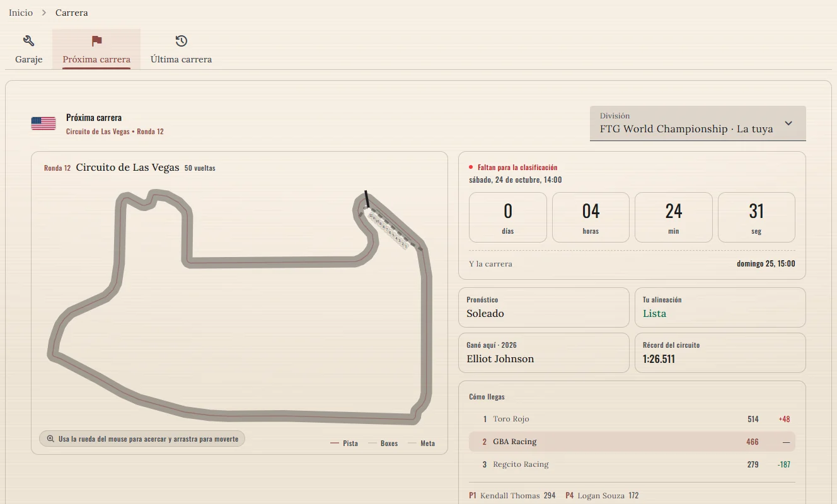
Task: Click the history clock icon of Última carrera
Action: (x=181, y=41)
